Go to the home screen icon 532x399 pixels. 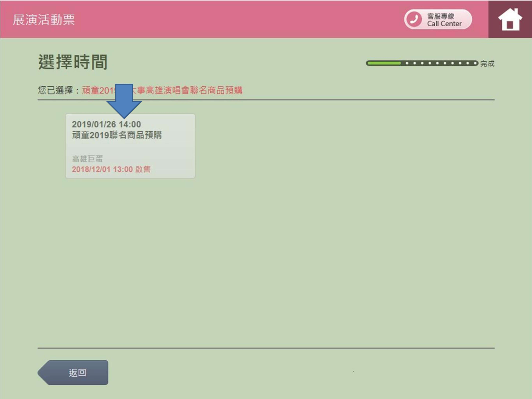[510, 19]
